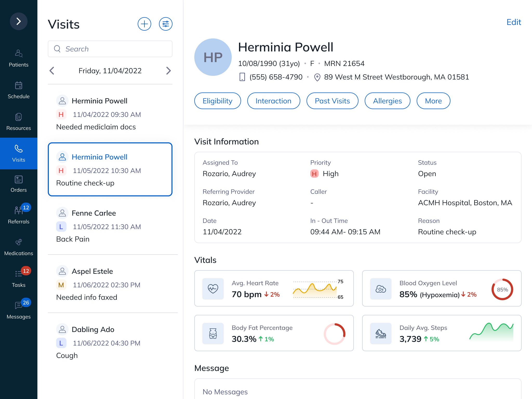Click the Edit link
The height and width of the screenshot is (399, 532).
point(514,22)
